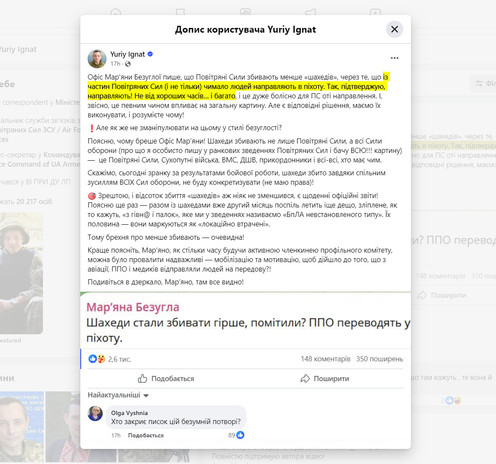Click the Yuriy Ignat author name

(x=128, y=54)
